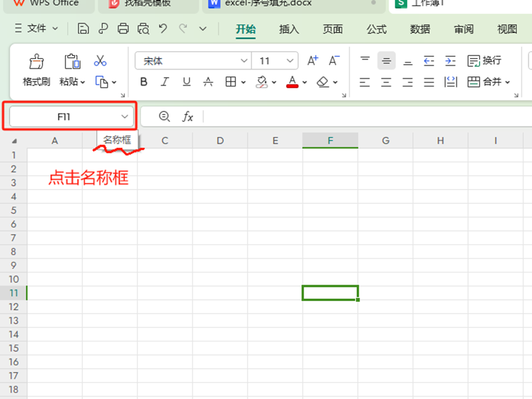Screen dimensions: 532x399
Task: Click the Paste clipboard icon
Action: (72, 62)
